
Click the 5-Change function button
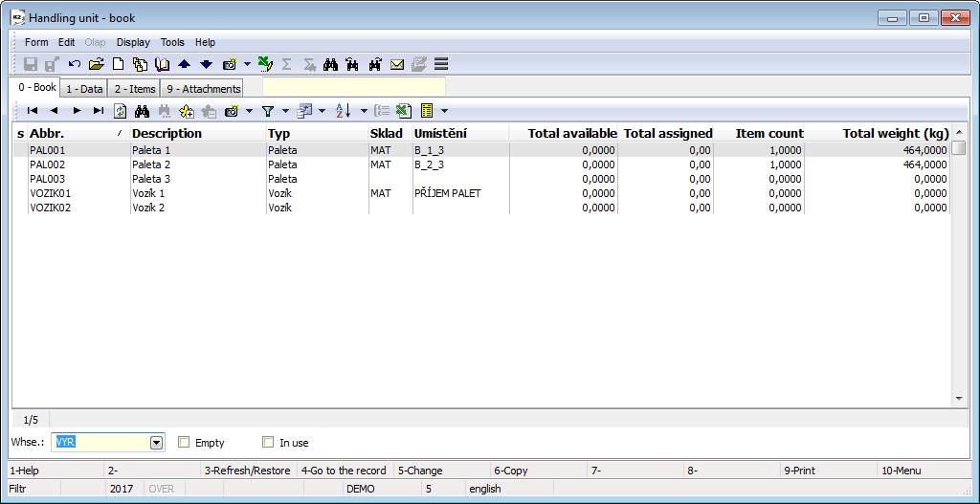point(442,471)
